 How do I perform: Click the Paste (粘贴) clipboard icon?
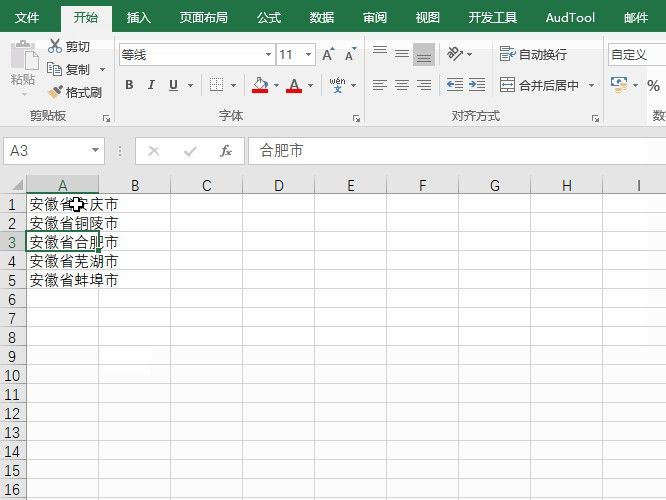24,55
